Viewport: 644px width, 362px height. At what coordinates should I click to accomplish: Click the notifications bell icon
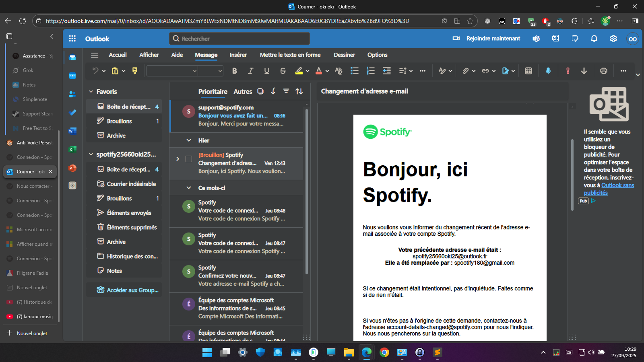[594, 39]
